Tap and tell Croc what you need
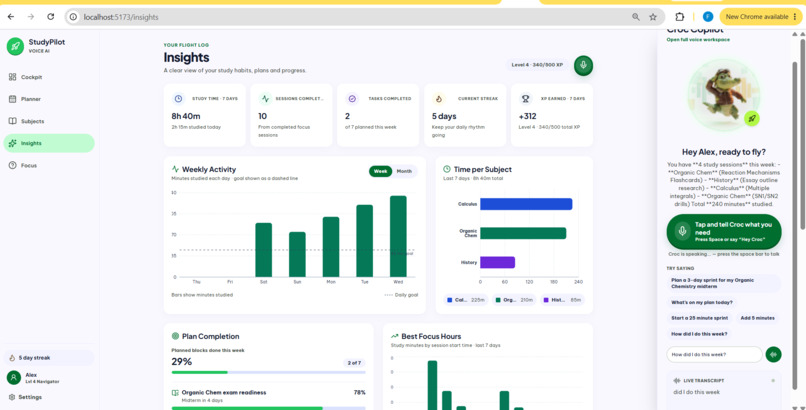806x410 pixels. 724,232
